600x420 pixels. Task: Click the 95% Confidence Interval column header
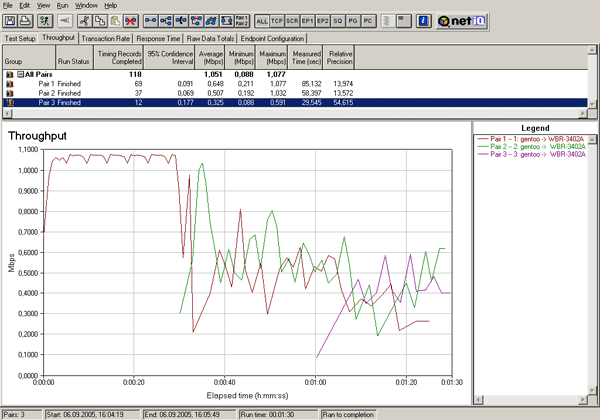tap(169, 57)
